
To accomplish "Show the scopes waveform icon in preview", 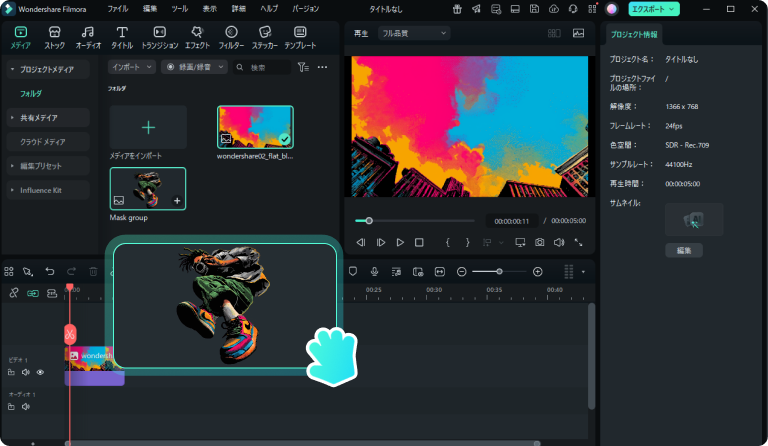I will click(578, 33).
